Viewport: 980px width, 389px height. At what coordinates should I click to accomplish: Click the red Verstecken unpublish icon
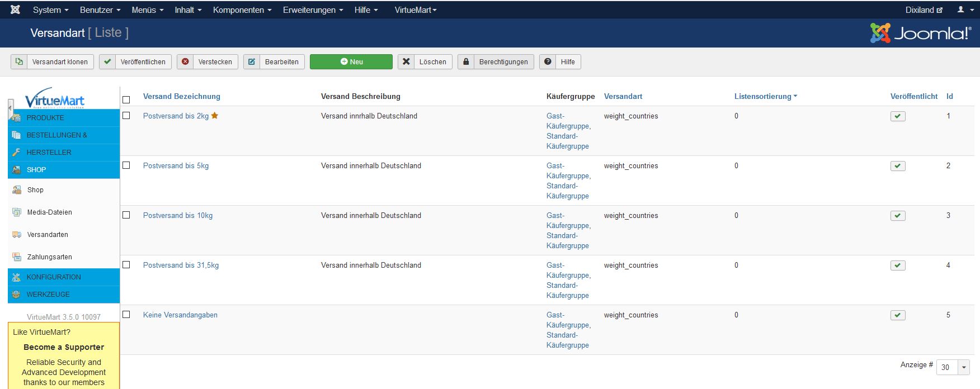tap(185, 61)
